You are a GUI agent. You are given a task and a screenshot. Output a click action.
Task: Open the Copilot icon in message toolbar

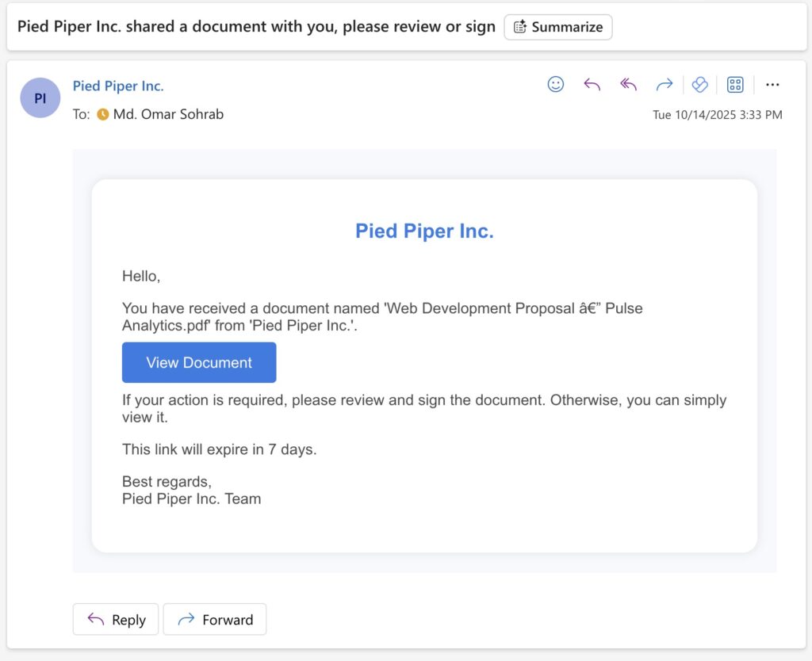pyautogui.click(x=699, y=84)
